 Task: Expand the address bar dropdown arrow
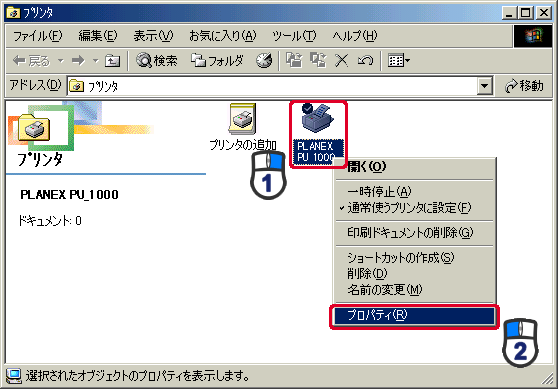point(484,86)
